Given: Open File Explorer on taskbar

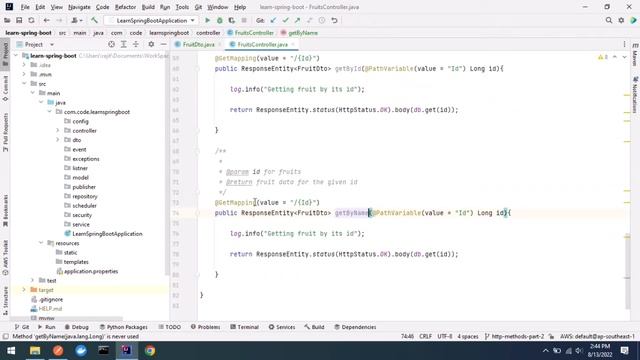Looking at the screenshot, I should pos(35,351).
